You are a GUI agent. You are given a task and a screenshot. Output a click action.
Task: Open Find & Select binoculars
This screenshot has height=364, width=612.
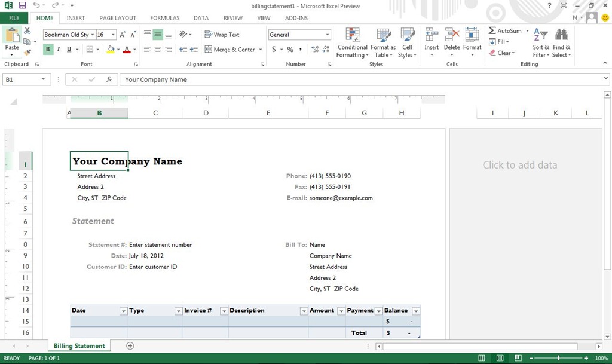[x=561, y=43]
